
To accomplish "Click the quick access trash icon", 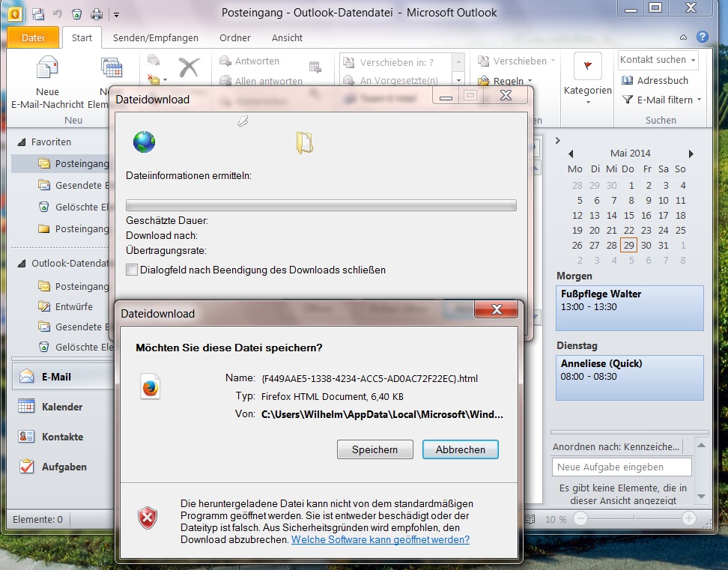I will [77, 14].
